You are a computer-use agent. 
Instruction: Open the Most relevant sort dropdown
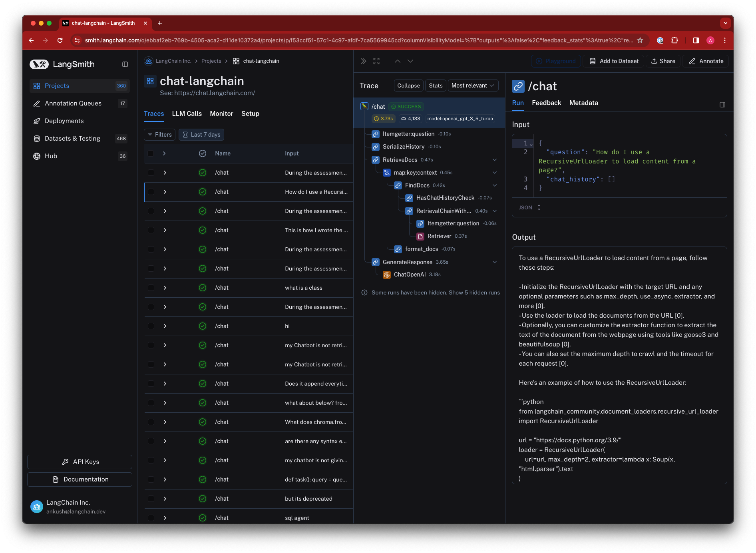473,86
